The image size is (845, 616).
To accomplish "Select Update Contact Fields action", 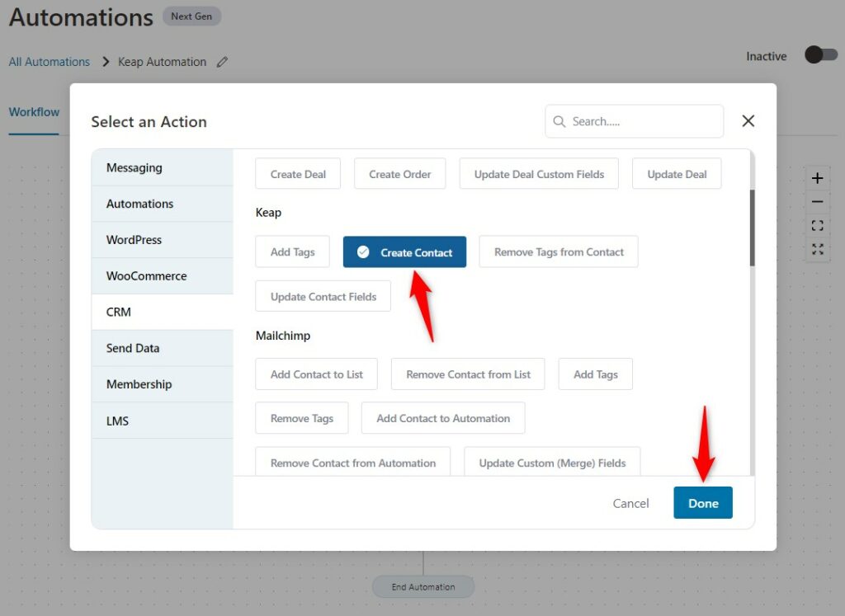I will [323, 297].
